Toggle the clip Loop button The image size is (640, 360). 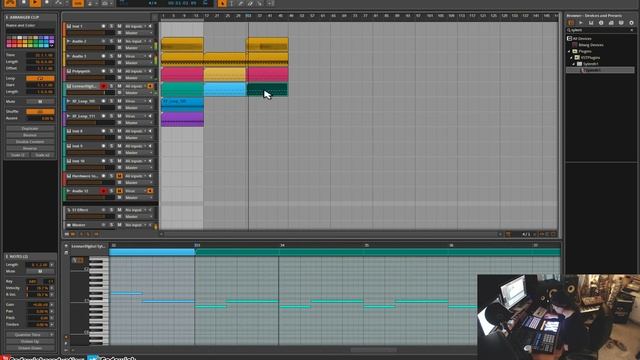pyautogui.click(x=40, y=78)
